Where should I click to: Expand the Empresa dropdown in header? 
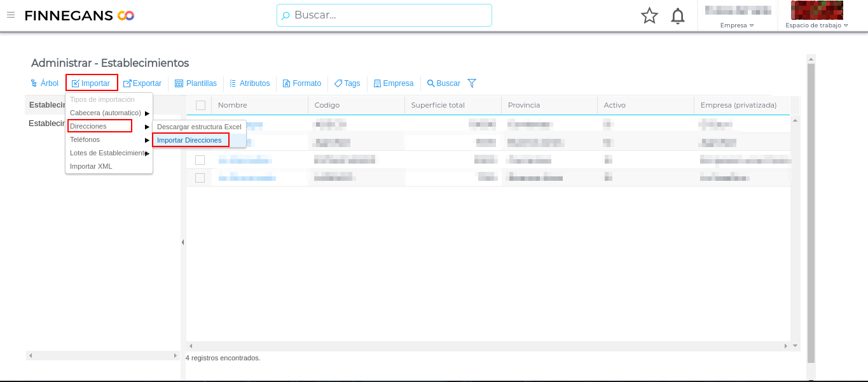coord(737,25)
